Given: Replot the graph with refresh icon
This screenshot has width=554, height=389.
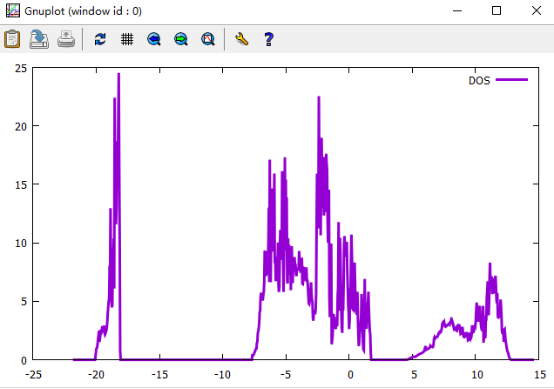Looking at the screenshot, I should click(100, 39).
